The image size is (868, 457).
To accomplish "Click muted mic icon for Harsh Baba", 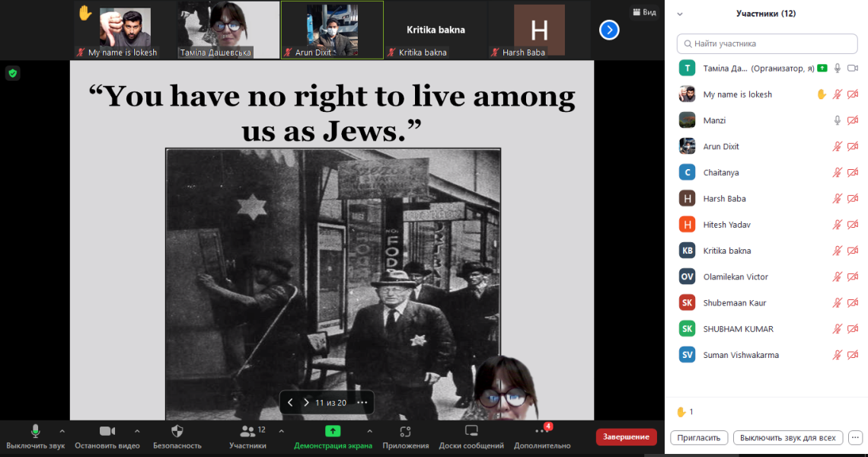I will pos(837,198).
